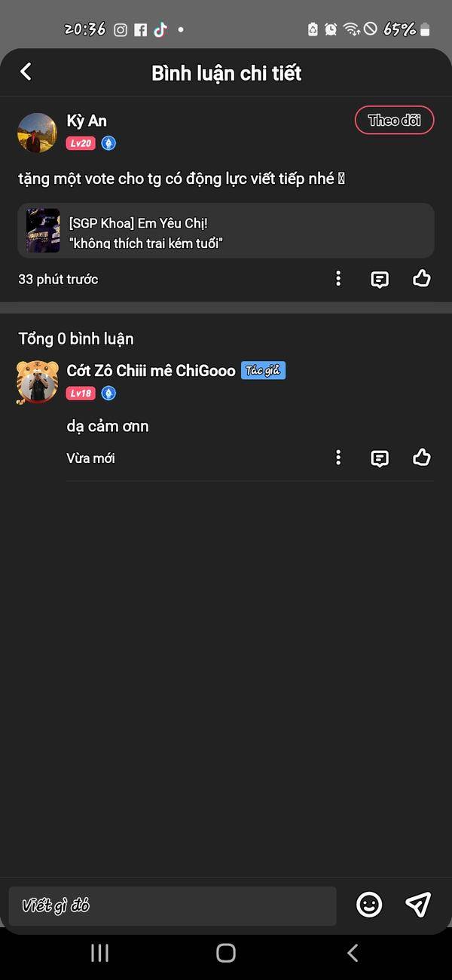This screenshot has width=452, height=980.
Task: Open three-dot menu on Kỳ An's comment
Action: click(338, 279)
